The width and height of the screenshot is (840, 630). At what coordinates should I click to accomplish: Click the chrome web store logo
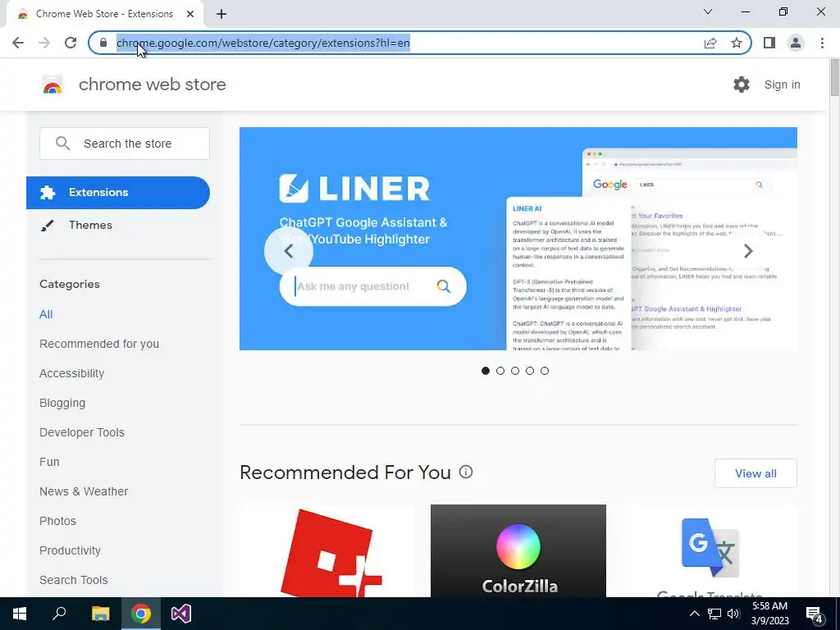click(134, 84)
